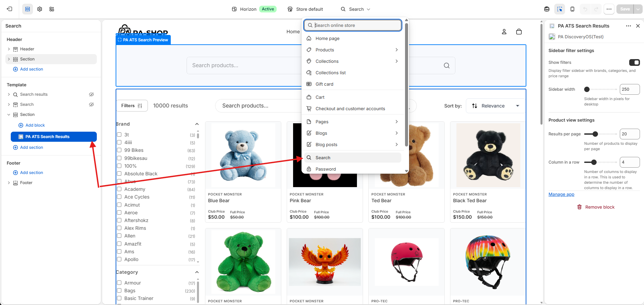Open Collections in template list
The width and height of the screenshot is (644, 305).
353,61
